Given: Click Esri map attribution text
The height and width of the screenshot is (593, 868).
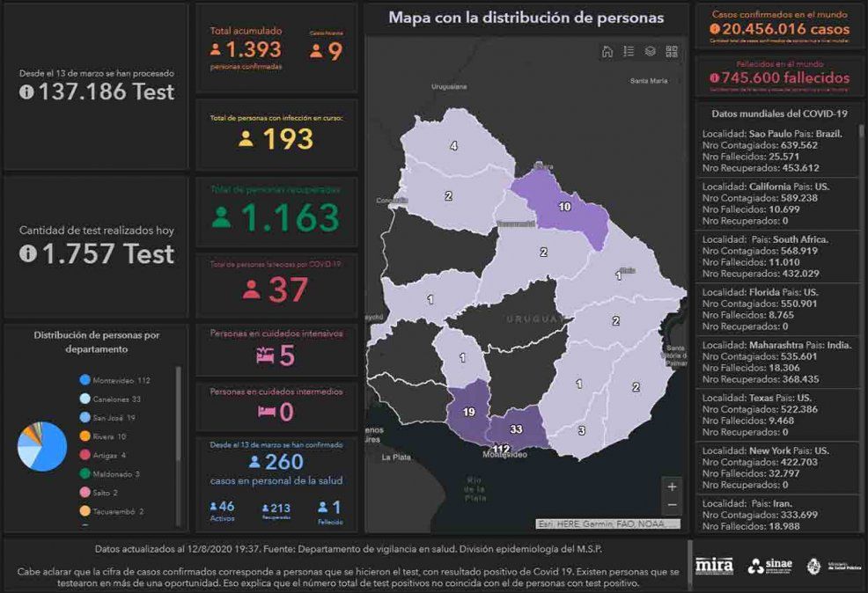Looking at the screenshot, I should click(607, 524).
